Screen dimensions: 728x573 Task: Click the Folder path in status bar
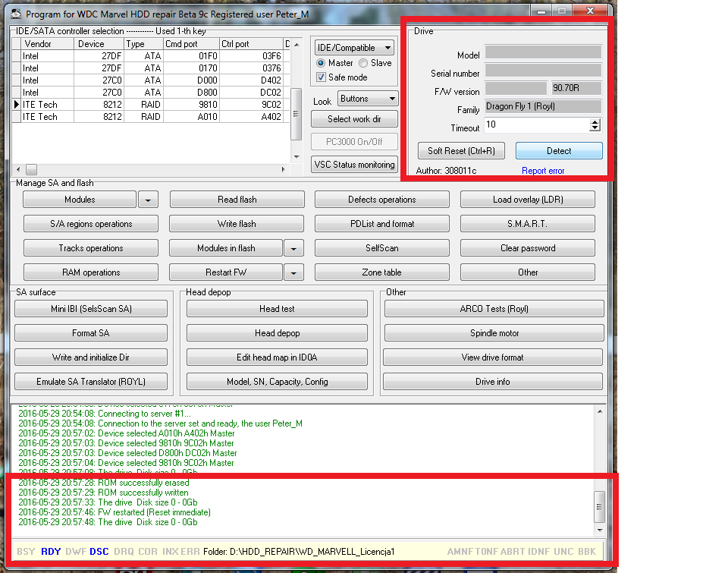coord(299,552)
